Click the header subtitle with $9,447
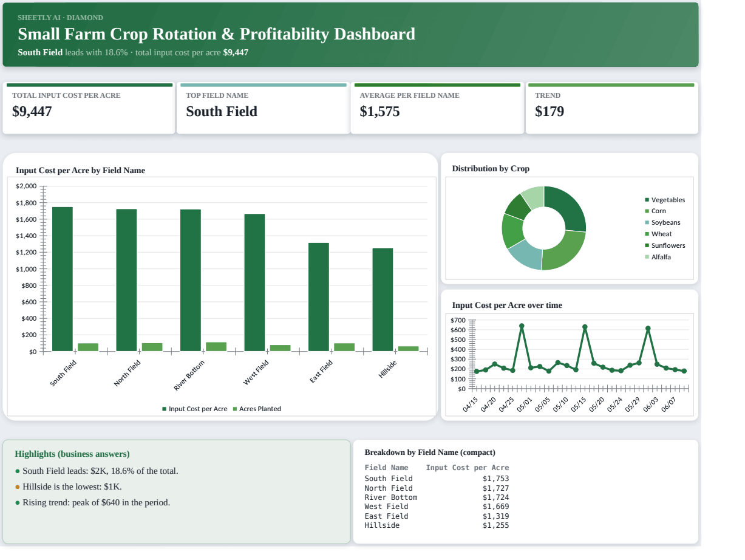This screenshot has height=560, width=745. pos(133,52)
